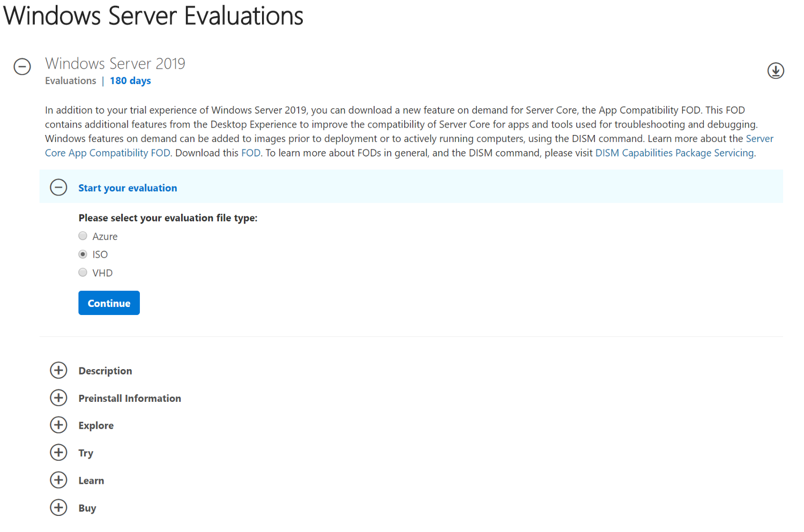Screen dimensions: 804x532
Task: Click the Windows Server 2019 title
Action: 115,64
